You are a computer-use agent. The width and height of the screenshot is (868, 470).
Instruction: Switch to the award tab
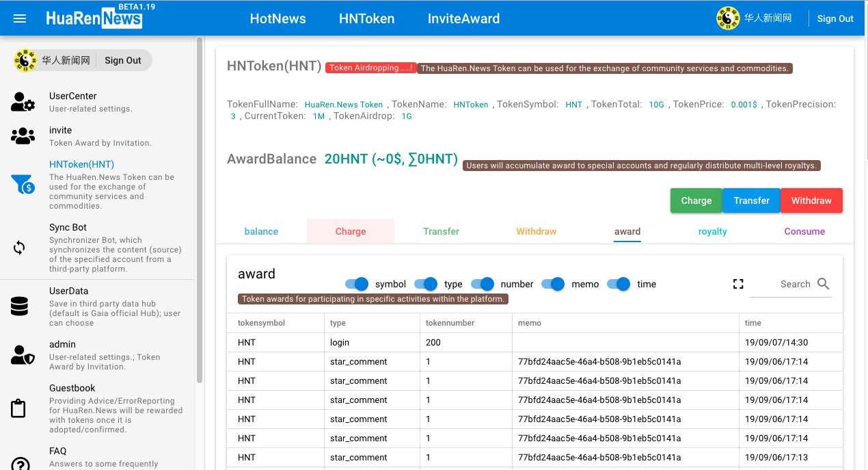click(627, 231)
